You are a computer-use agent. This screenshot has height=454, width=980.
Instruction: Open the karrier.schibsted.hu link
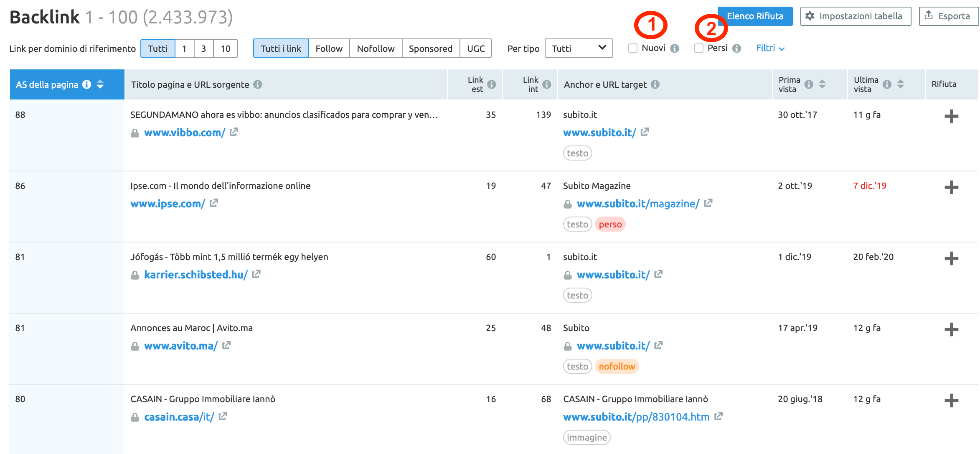pyautogui.click(x=195, y=275)
